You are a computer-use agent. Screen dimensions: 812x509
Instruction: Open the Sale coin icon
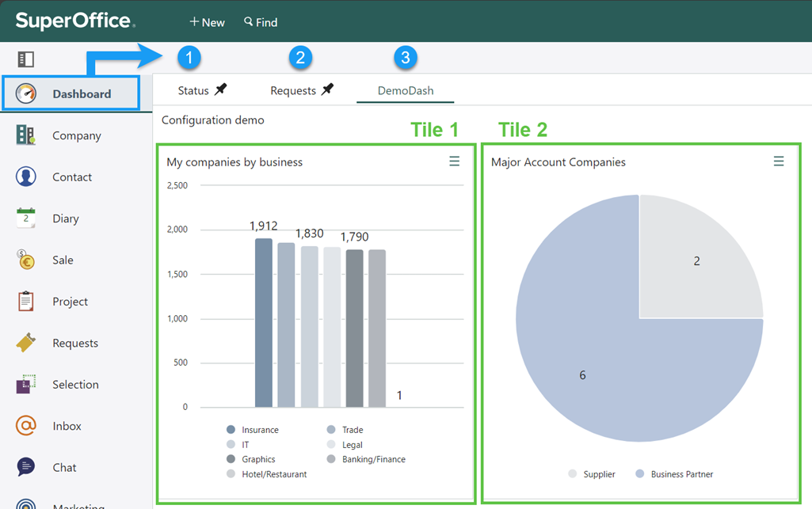[26, 260]
